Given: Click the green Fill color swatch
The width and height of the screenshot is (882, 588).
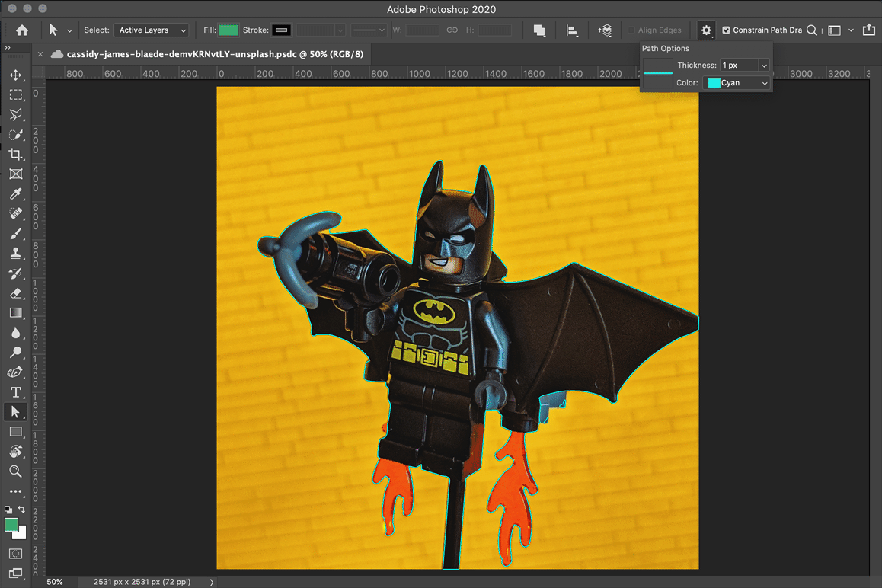Looking at the screenshot, I should click(228, 30).
